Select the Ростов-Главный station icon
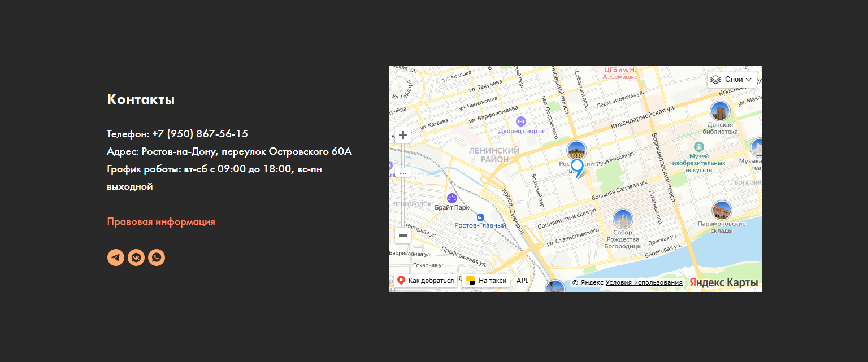Screen dimensions: 868x362 pyautogui.click(x=480, y=217)
